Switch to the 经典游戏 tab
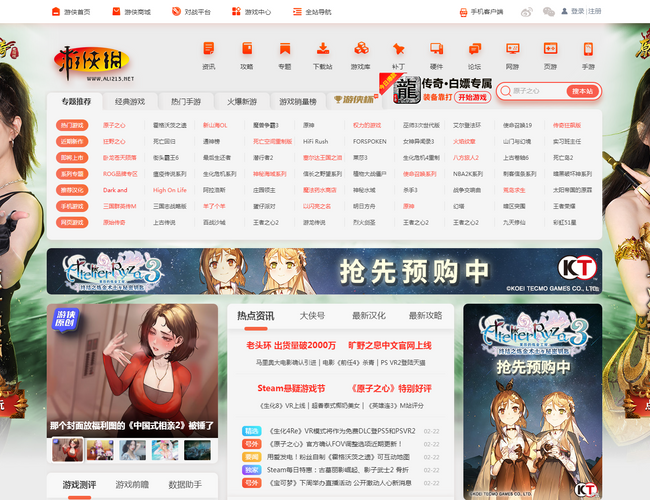This screenshot has width=650, height=500. coord(129,101)
